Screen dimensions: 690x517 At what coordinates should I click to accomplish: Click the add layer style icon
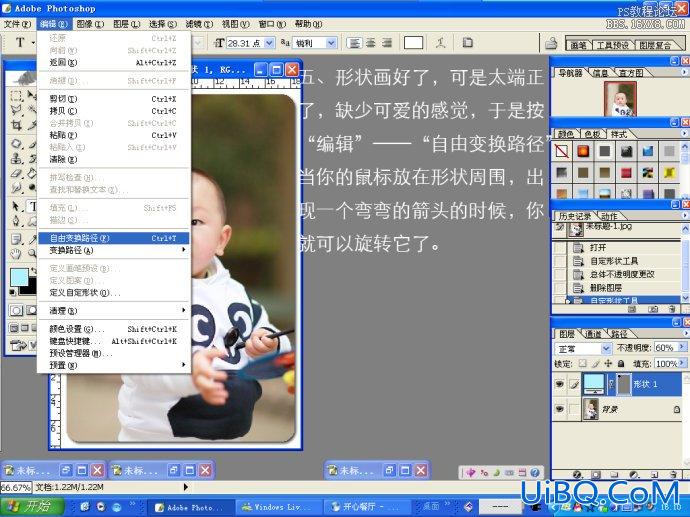click(x=578, y=474)
